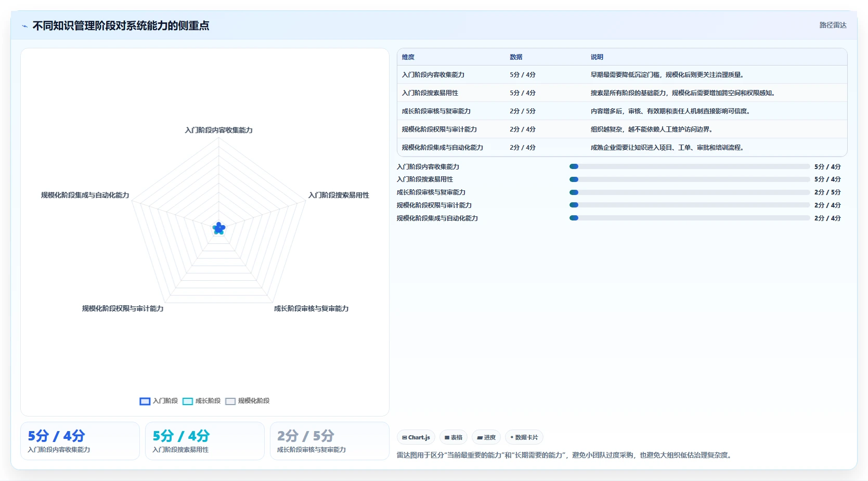Click progress bar for 入门阶段内容收集能力
The image size is (868, 481).
(x=690, y=166)
